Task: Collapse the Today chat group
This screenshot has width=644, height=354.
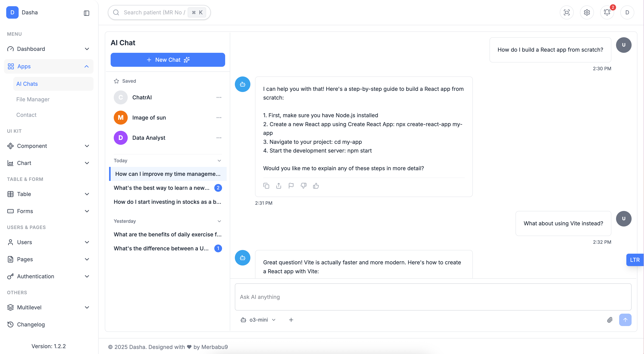Action: pyautogui.click(x=219, y=161)
